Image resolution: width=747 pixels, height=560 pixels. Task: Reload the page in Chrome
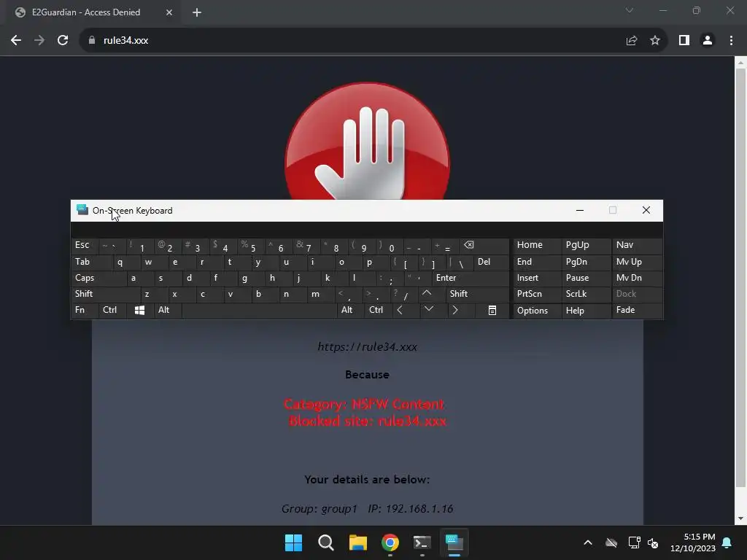click(x=63, y=41)
